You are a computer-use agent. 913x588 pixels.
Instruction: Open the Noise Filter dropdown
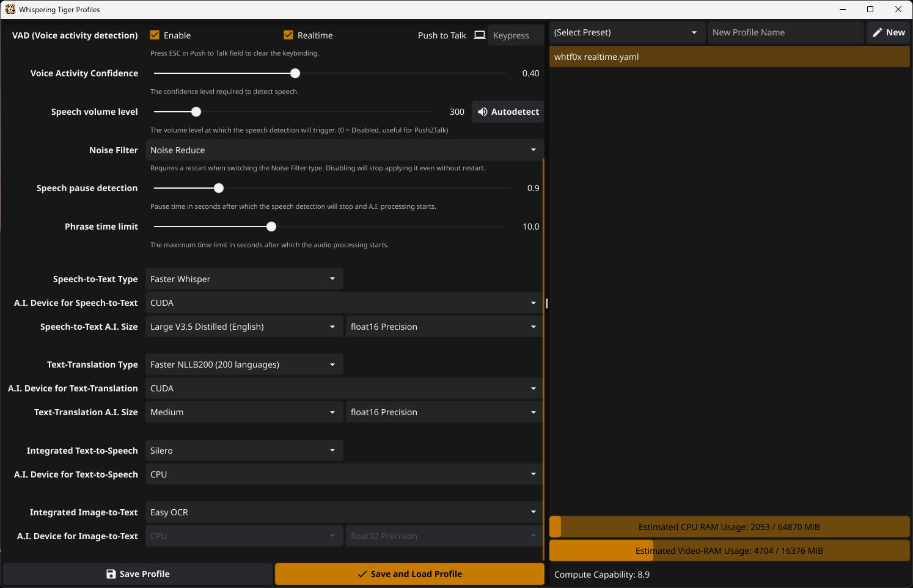(x=344, y=150)
